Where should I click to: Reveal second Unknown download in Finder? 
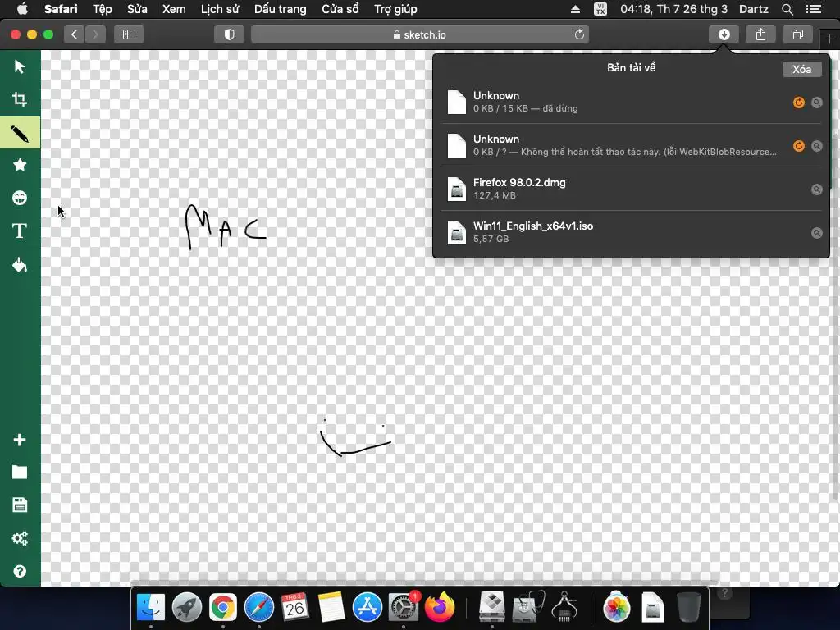[816, 146]
